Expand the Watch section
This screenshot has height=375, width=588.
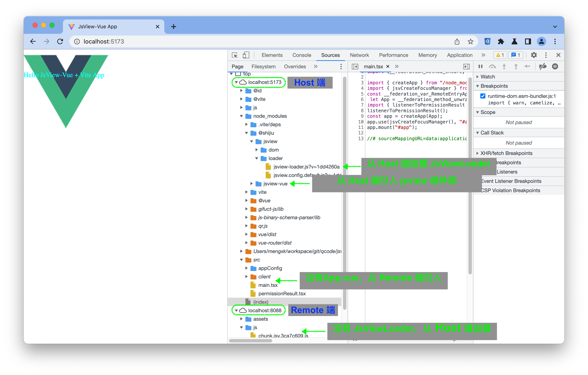click(x=487, y=77)
